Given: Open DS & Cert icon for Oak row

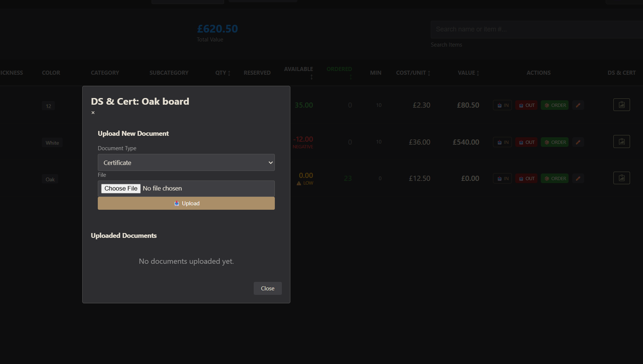Looking at the screenshot, I should (x=622, y=178).
